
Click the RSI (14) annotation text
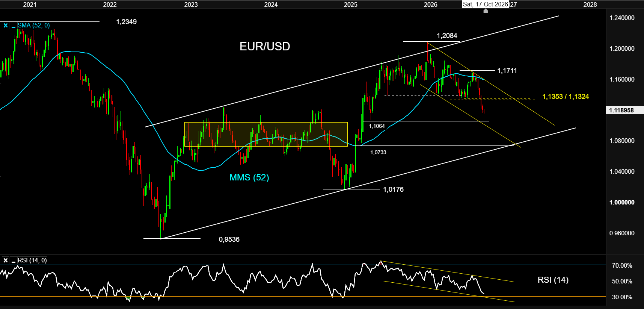click(x=553, y=280)
